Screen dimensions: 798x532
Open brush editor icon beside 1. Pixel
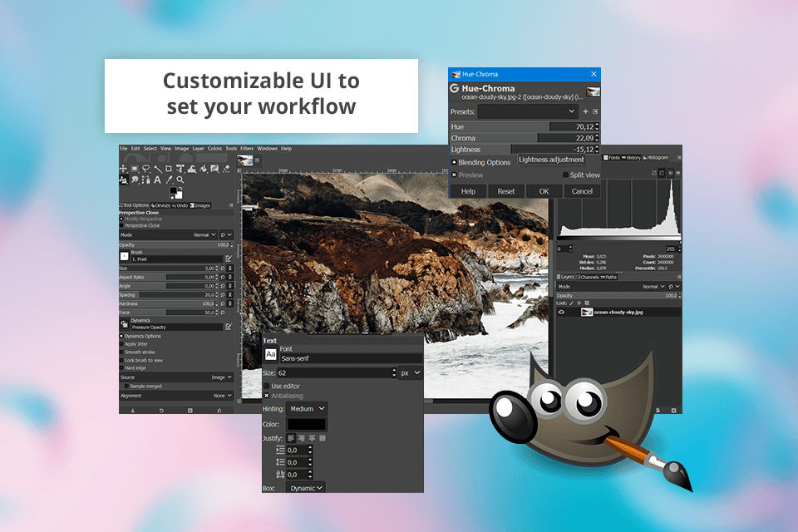pyautogui.click(x=229, y=259)
